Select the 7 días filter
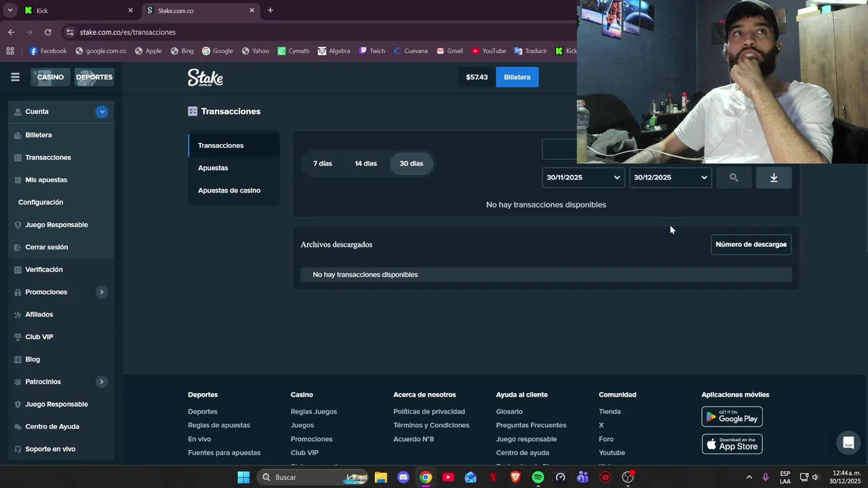 pyautogui.click(x=323, y=163)
